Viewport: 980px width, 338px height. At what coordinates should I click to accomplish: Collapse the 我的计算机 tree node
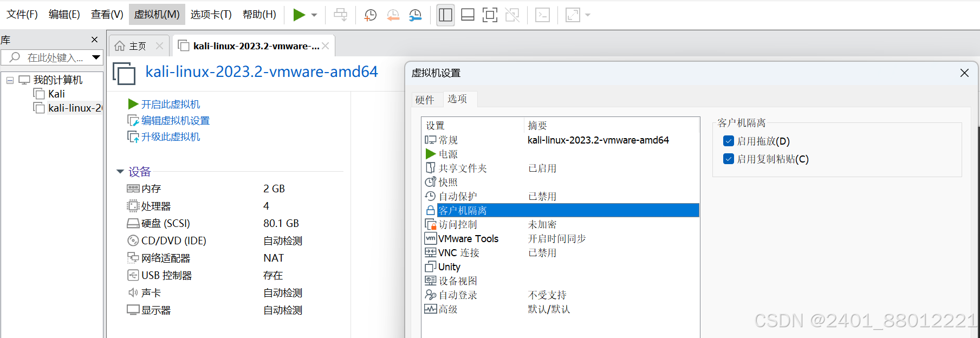click(10, 80)
